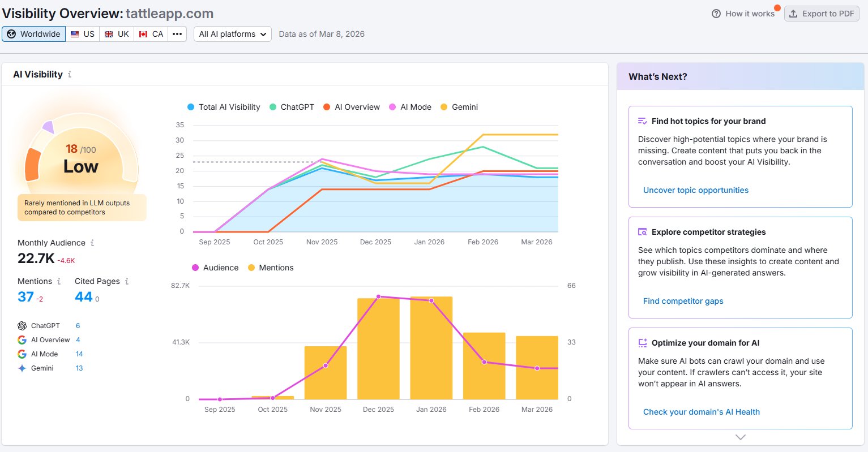The width and height of the screenshot is (868, 452).
Task: Select the Worldwide region tab
Action: pos(34,34)
